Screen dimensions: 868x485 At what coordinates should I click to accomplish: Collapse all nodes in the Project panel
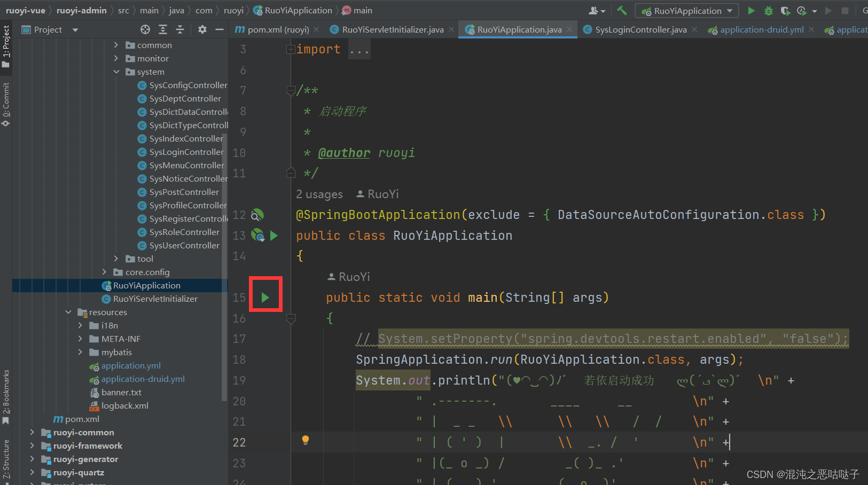tap(180, 29)
